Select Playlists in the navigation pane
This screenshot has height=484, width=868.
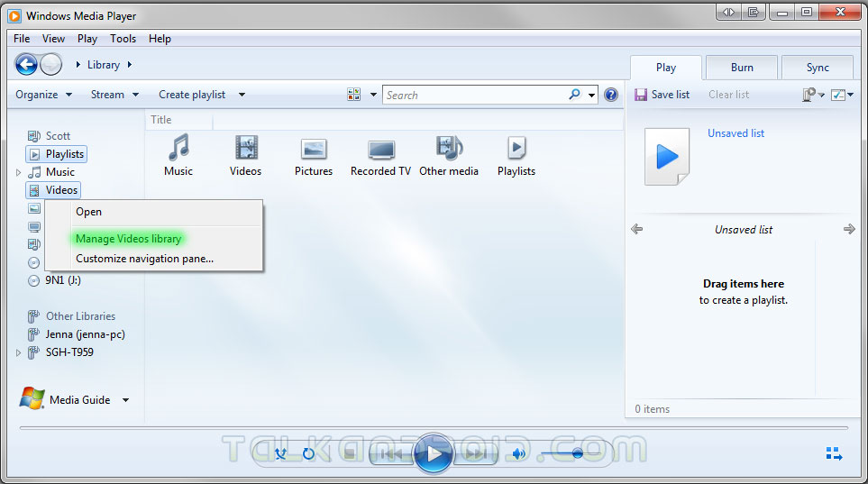click(x=57, y=154)
